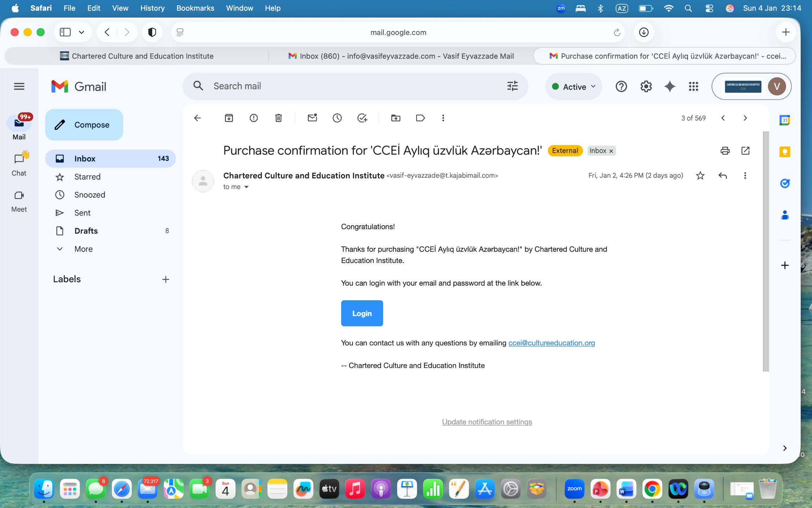Viewport: 812px width, 508px height.
Task: Click the Report spam icon
Action: coord(253,118)
